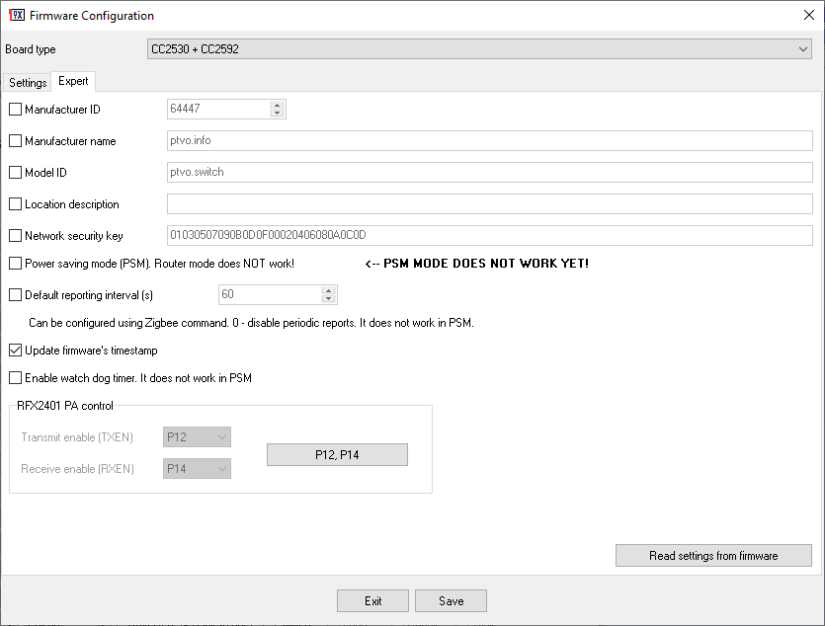Screen dimensions: 825x626
Task: Click the reporting interval spinner down arrow
Action: 328,299
